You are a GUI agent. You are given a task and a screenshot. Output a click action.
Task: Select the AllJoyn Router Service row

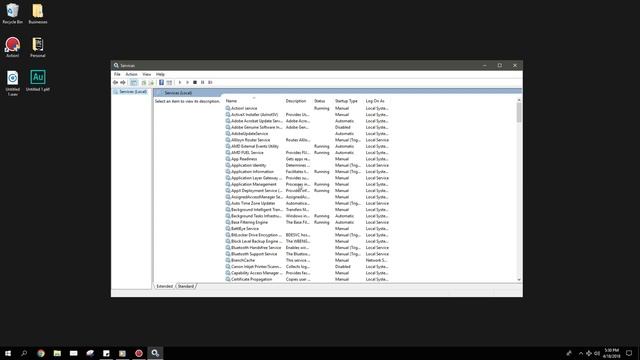click(307, 140)
